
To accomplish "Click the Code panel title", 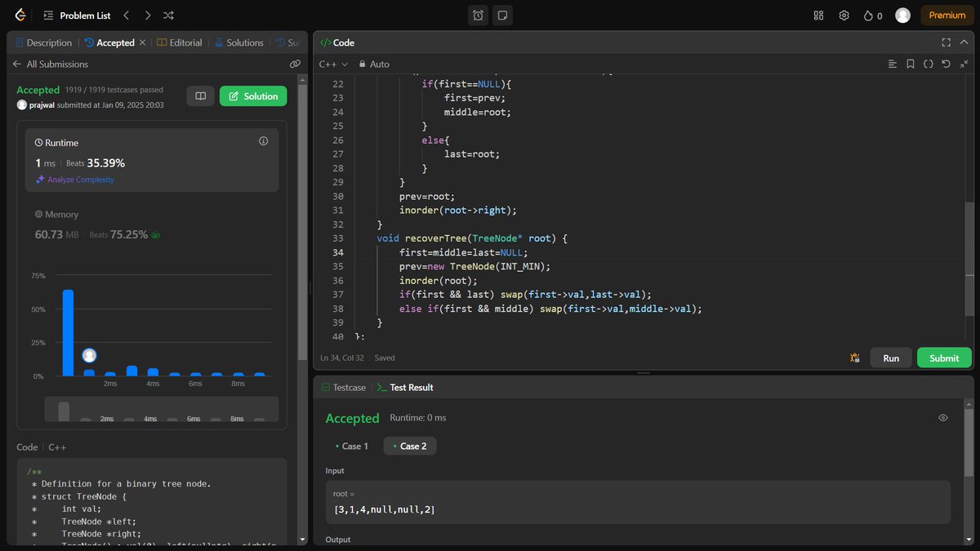I will tap(336, 42).
